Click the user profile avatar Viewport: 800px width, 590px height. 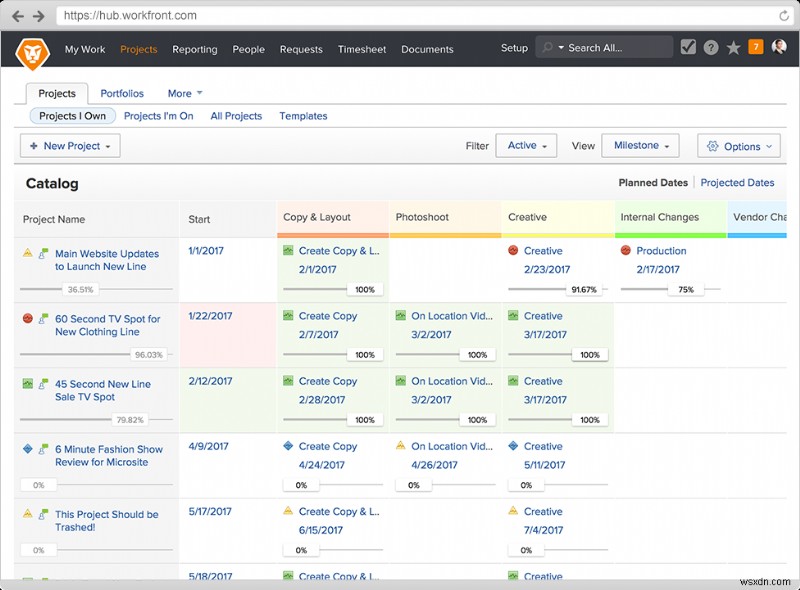click(781, 47)
